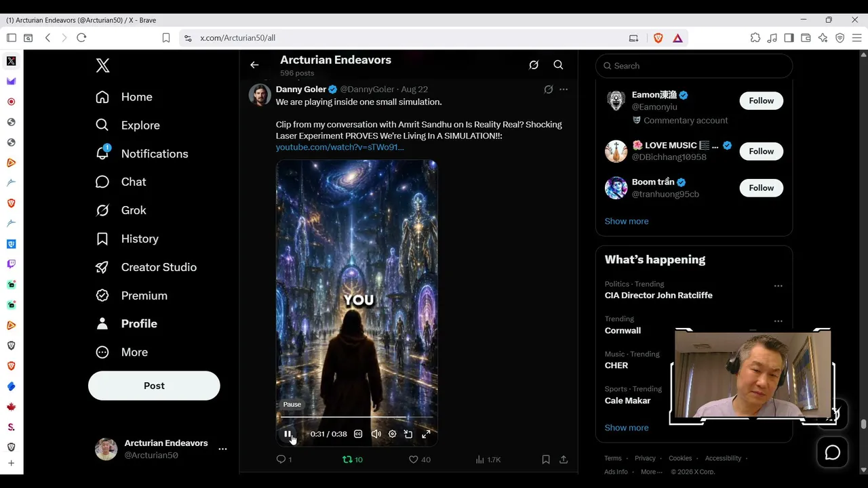Open the Cornwall trending topic
868x488 pixels.
623,331
